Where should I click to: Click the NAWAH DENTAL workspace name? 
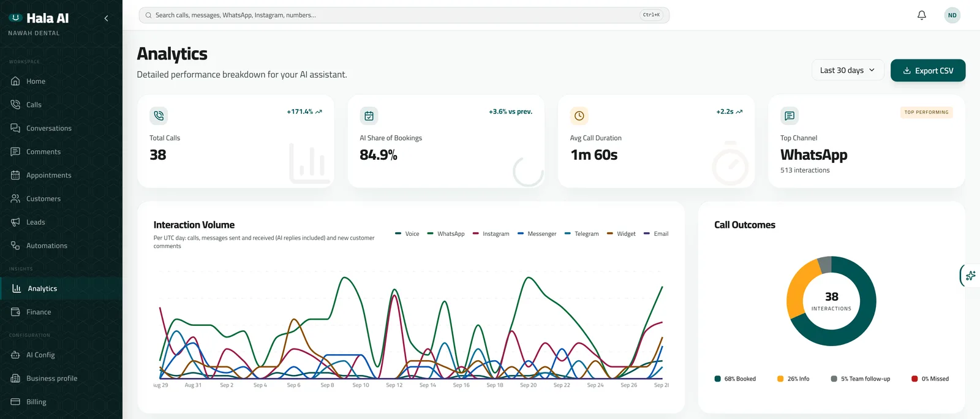pyautogui.click(x=34, y=33)
